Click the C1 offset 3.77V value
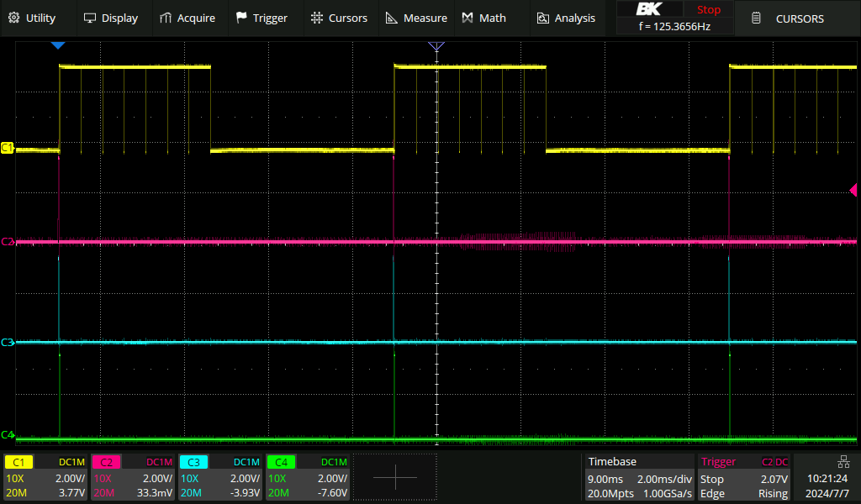This screenshot has width=861, height=504. coord(72,493)
